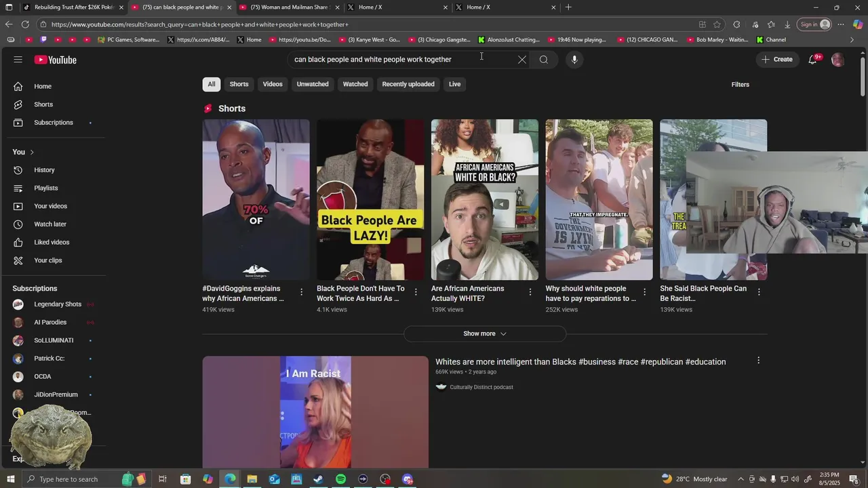Select the 'Shorts' filter chip
Image resolution: width=868 pixels, height=488 pixels.
239,84
